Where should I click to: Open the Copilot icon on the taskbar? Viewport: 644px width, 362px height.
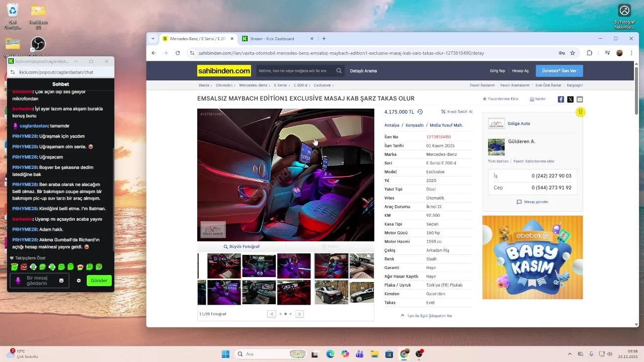coord(345,354)
